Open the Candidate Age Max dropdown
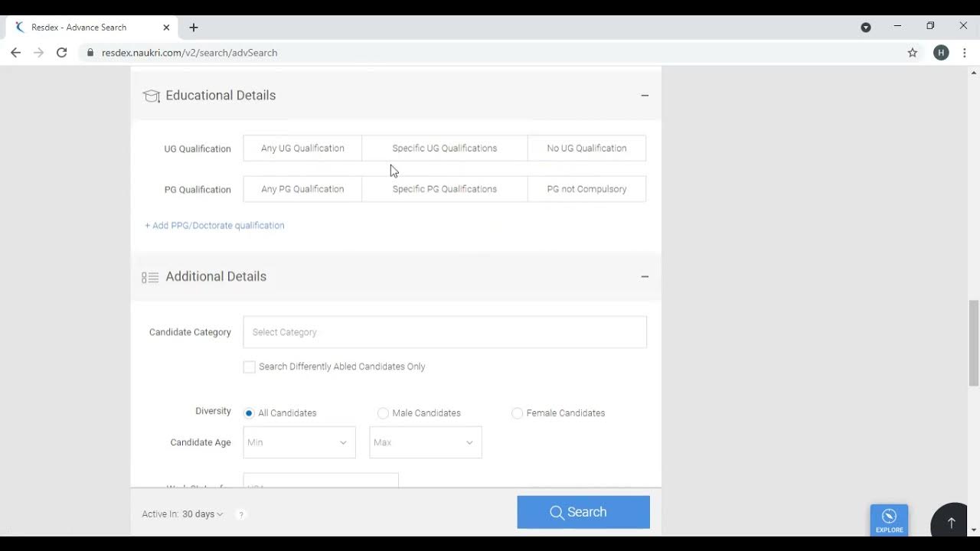980x551 pixels. pyautogui.click(x=425, y=442)
